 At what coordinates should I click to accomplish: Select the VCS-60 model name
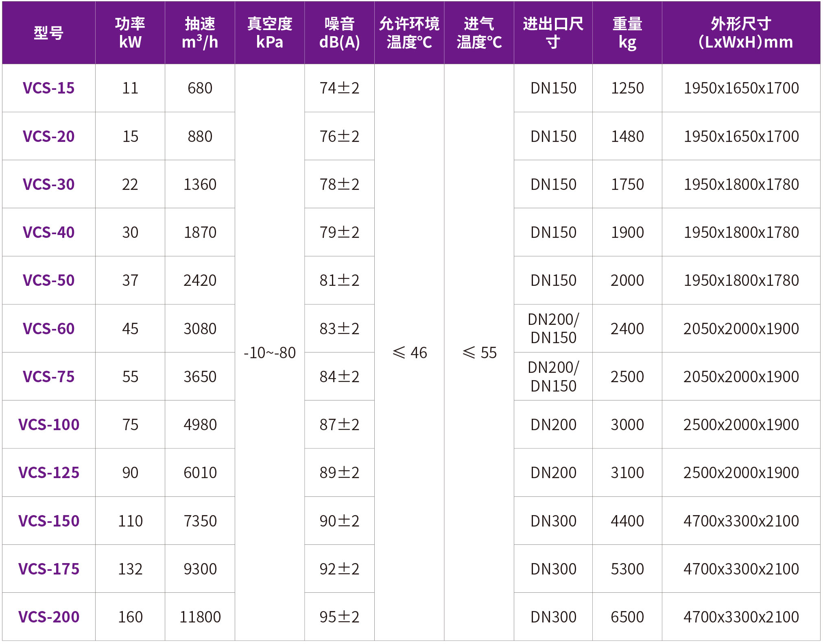click(x=48, y=329)
